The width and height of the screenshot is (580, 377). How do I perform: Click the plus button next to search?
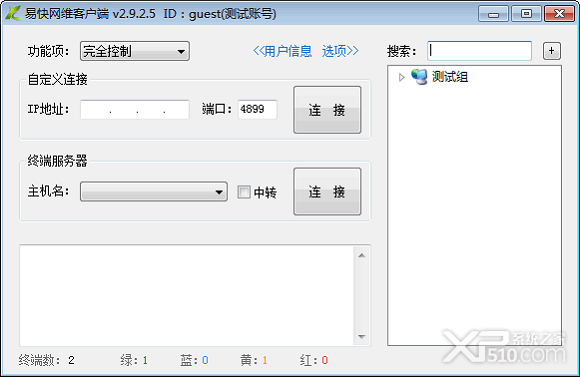click(552, 51)
